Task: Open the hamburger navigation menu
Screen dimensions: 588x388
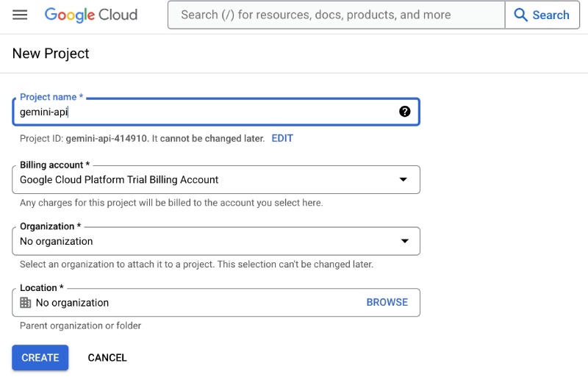Action: coord(20,15)
